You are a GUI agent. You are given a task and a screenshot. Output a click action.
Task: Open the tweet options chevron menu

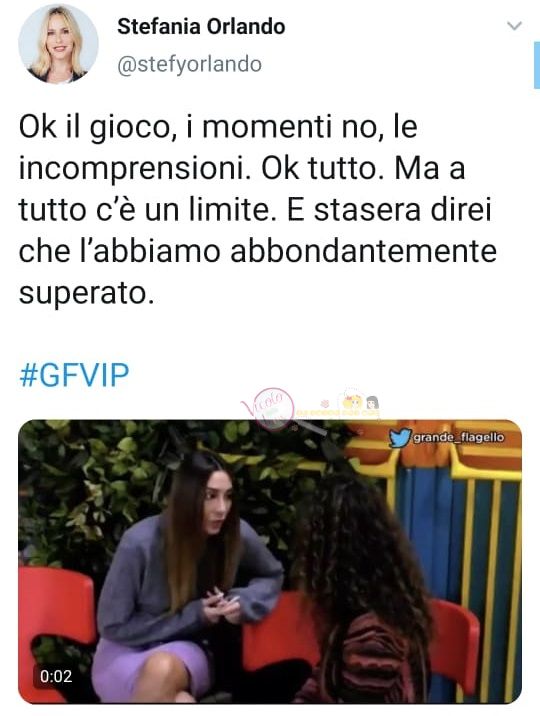(x=514, y=26)
